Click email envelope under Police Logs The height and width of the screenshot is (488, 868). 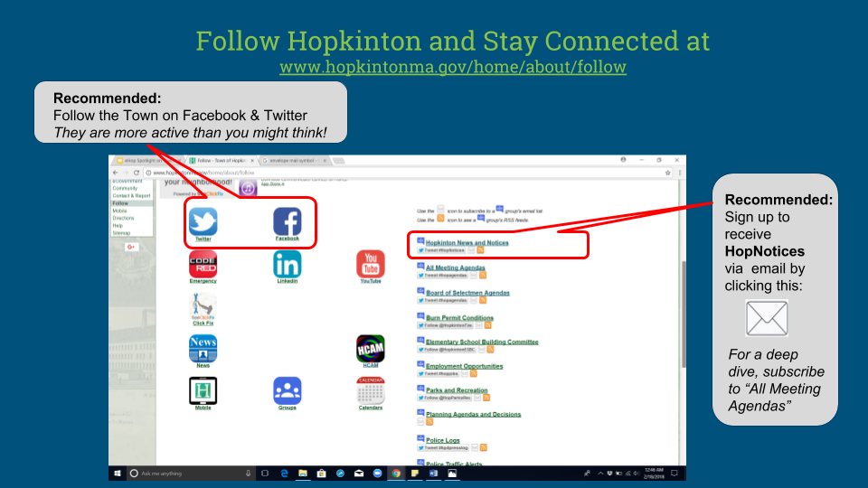475,447
